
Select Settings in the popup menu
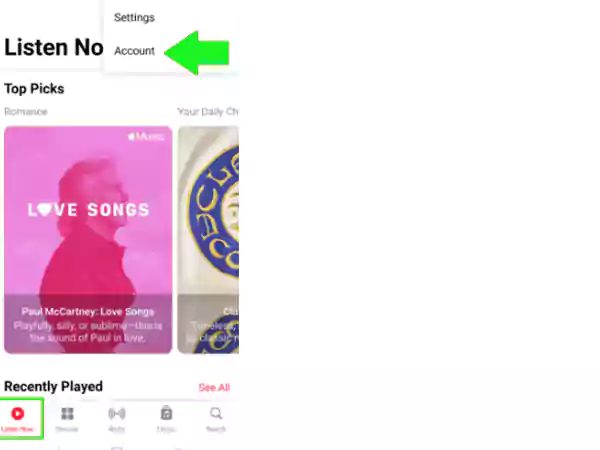[134, 18]
